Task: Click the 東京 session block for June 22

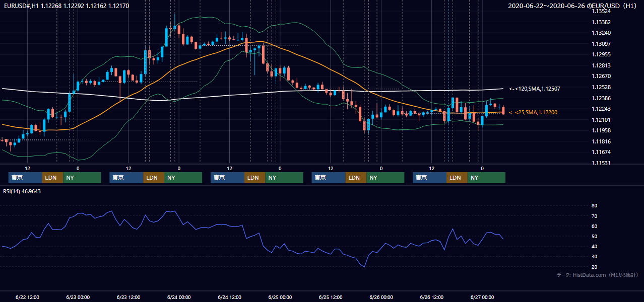Action: pyautogui.click(x=25, y=178)
